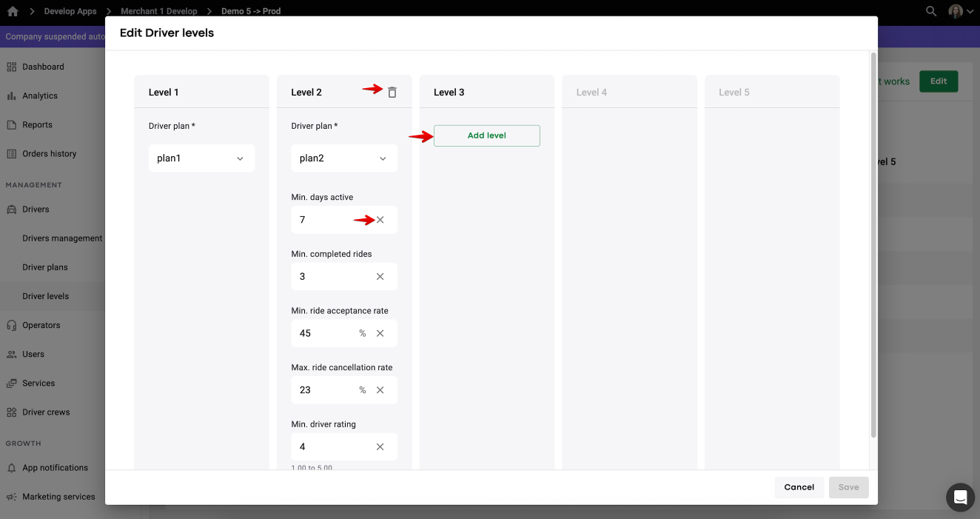Click the Operators headset icon

(11, 325)
